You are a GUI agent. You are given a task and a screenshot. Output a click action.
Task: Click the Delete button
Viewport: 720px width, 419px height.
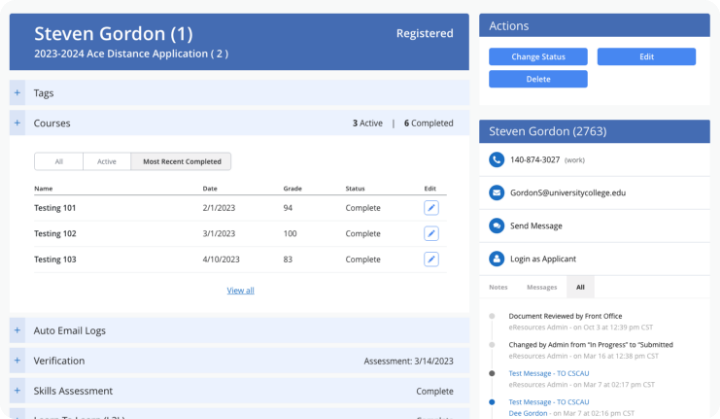[538, 79]
